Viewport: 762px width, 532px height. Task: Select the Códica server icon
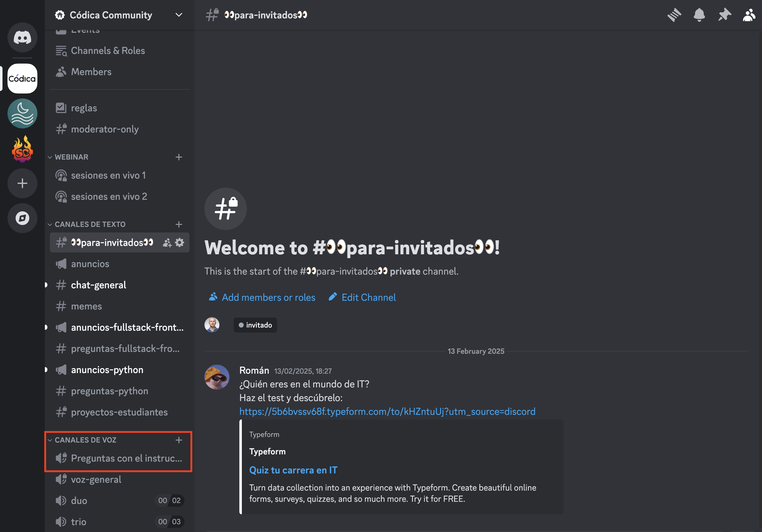22,78
